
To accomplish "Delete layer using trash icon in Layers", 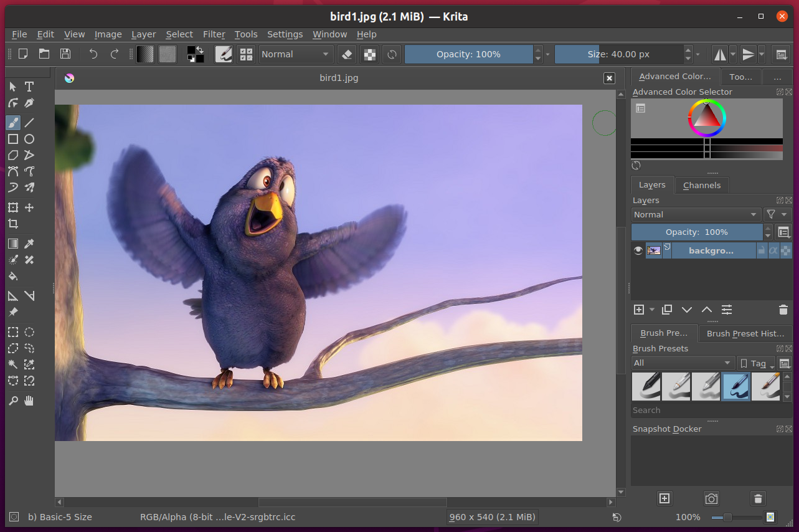I will (x=783, y=310).
